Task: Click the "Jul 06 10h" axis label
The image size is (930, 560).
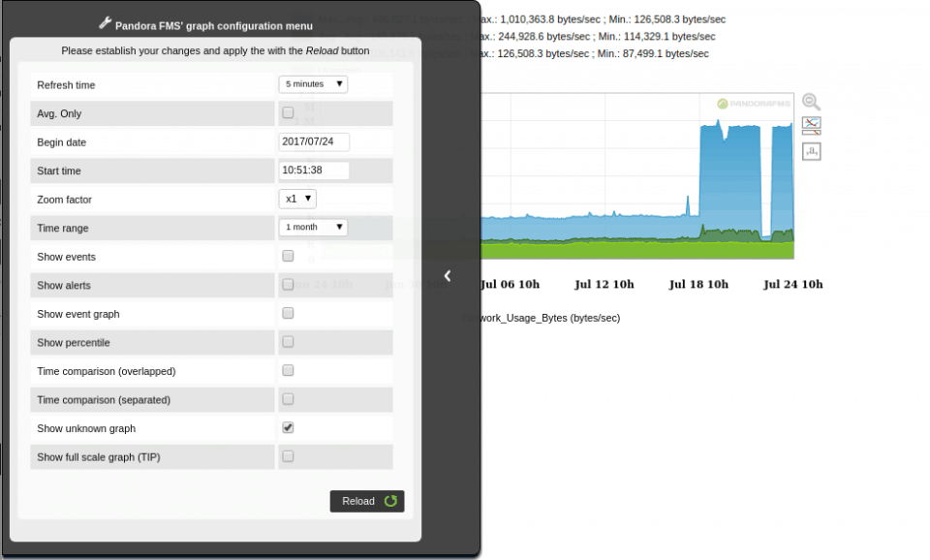Action: point(511,284)
